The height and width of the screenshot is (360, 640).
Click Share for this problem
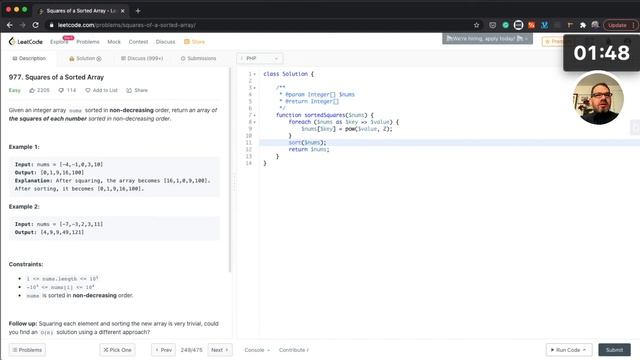click(x=137, y=90)
